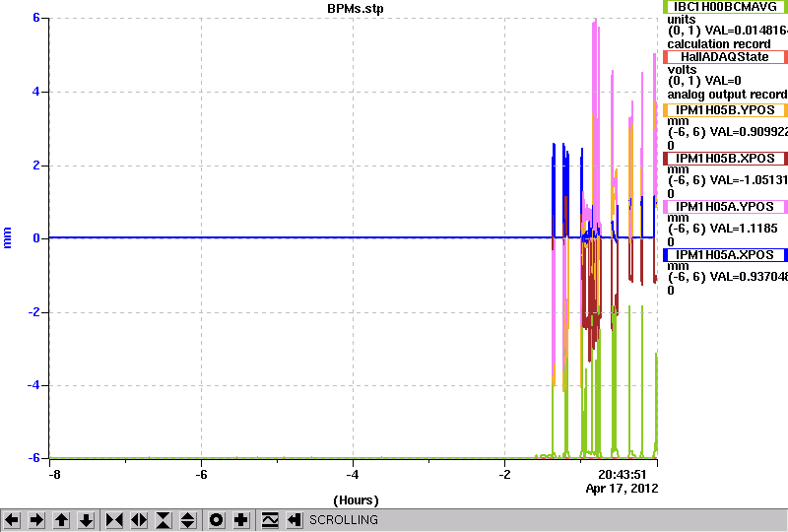Image resolution: width=788 pixels, height=532 pixels.
Task: Click the -8 hours x-axis tick label
Action: pyautogui.click(x=55, y=475)
